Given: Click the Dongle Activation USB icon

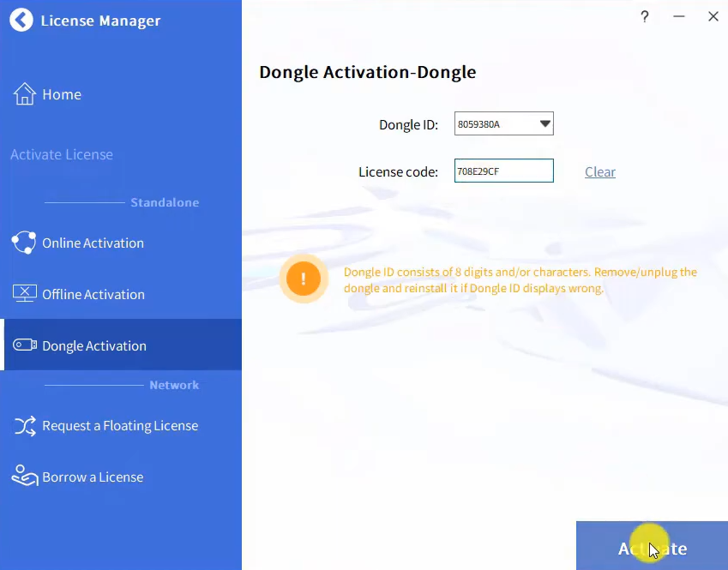Looking at the screenshot, I should tap(25, 345).
